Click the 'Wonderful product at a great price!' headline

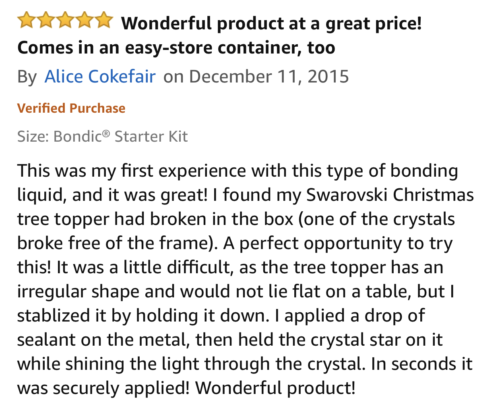tap(271, 24)
